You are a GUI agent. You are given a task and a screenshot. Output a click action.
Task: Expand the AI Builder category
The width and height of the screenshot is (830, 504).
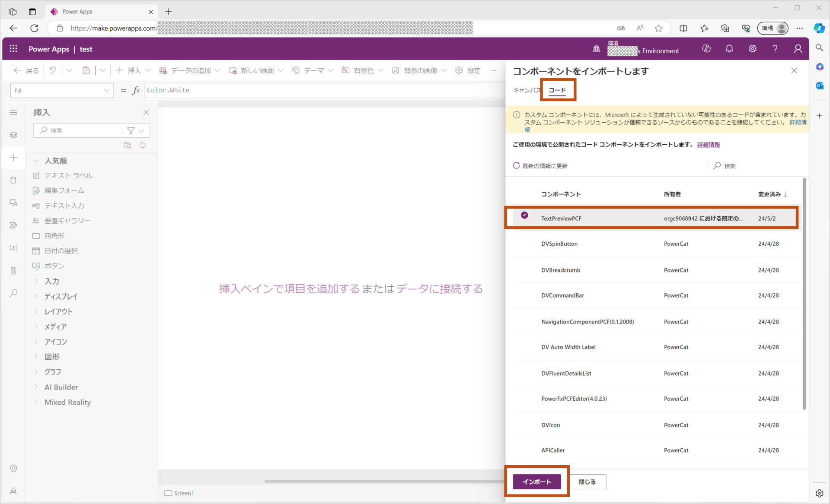tap(36, 387)
